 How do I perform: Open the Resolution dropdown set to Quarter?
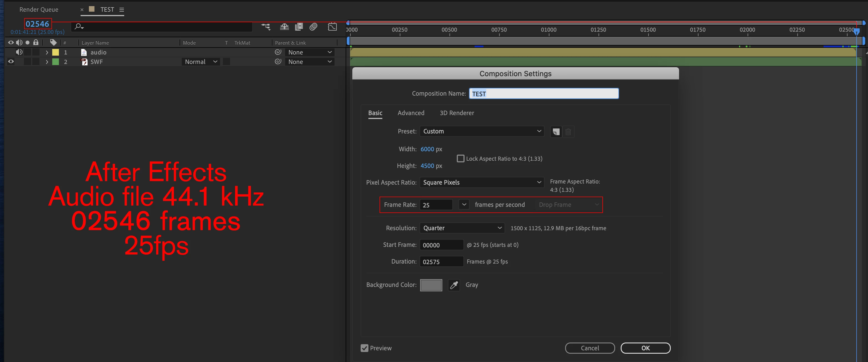(x=462, y=228)
